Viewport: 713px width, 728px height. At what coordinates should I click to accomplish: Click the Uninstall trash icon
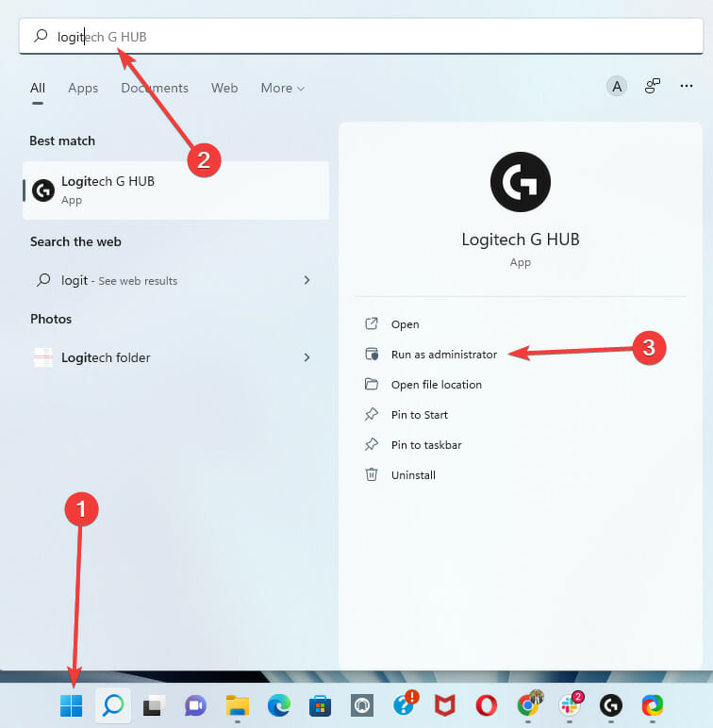click(372, 474)
